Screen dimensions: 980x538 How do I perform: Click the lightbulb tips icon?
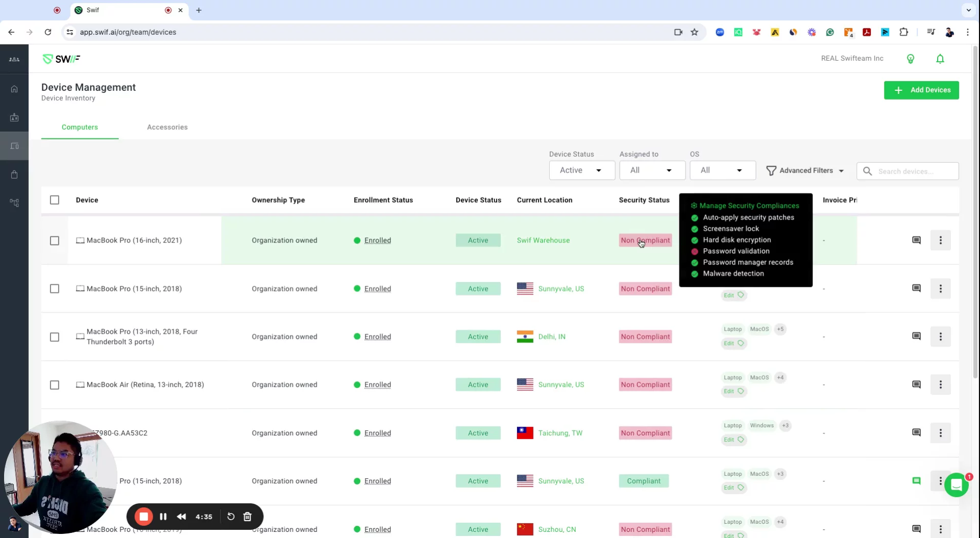[910, 59]
